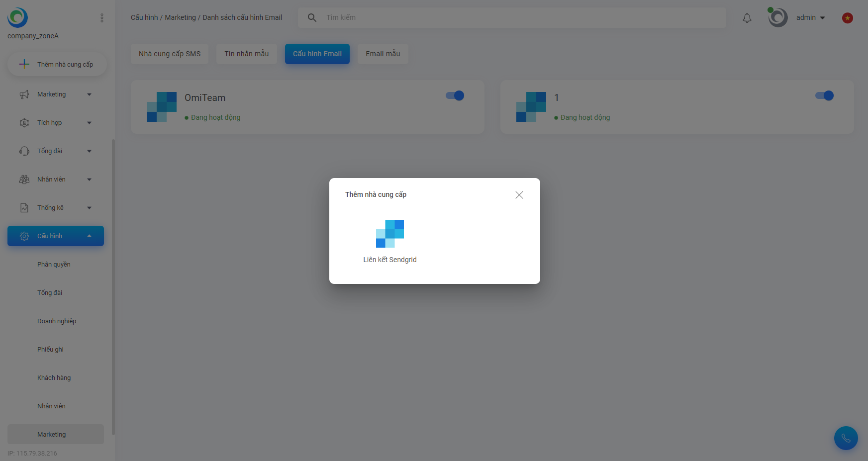
Task: Expand the Nhân viên menu arrow
Action: pyautogui.click(x=90, y=180)
